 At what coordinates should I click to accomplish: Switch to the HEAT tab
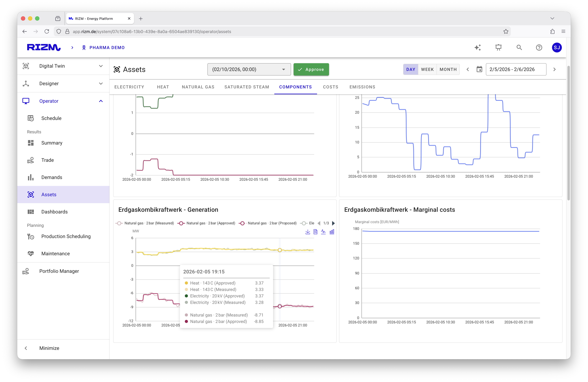pyautogui.click(x=163, y=87)
